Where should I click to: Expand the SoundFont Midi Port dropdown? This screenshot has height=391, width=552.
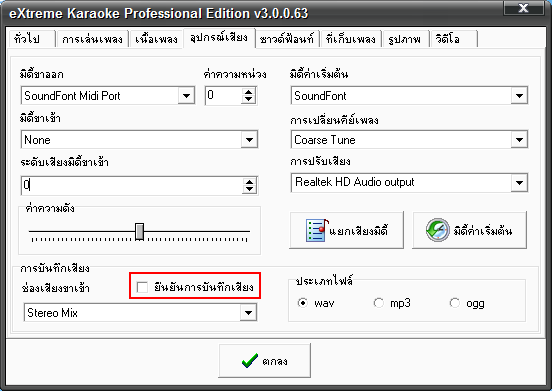tap(186, 96)
